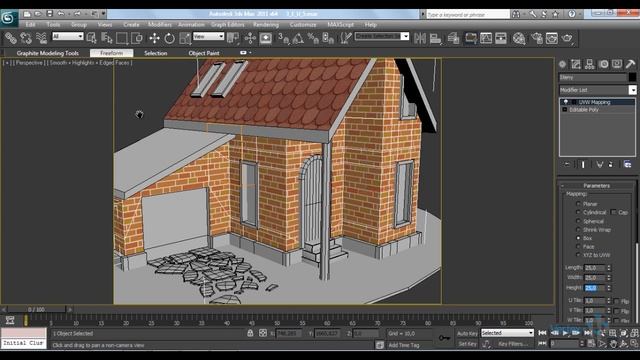Image resolution: width=640 pixels, height=360 pixels.
Task: Activate the Select and Scale tool
Action: (x=185, y=38)
